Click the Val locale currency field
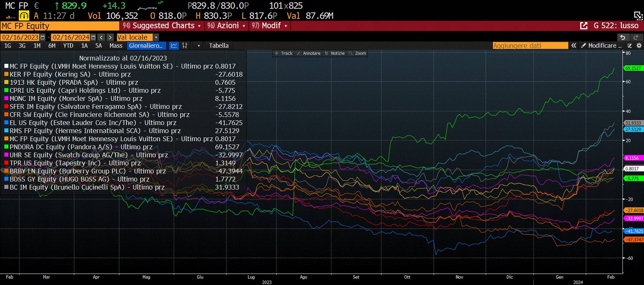The height and width of the screenshot is (285, 644). (x=135, y=37)
